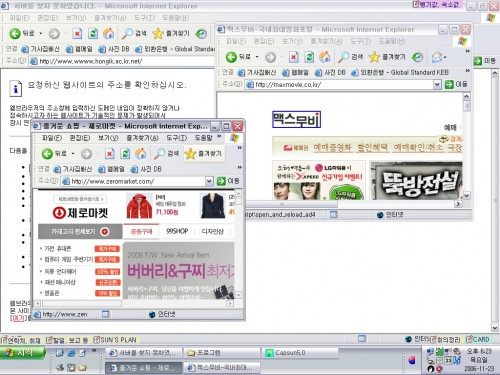Viewport: 500px width, 375px height.
Task: Click black jacket product thumbnail
Action: [213, 206]
